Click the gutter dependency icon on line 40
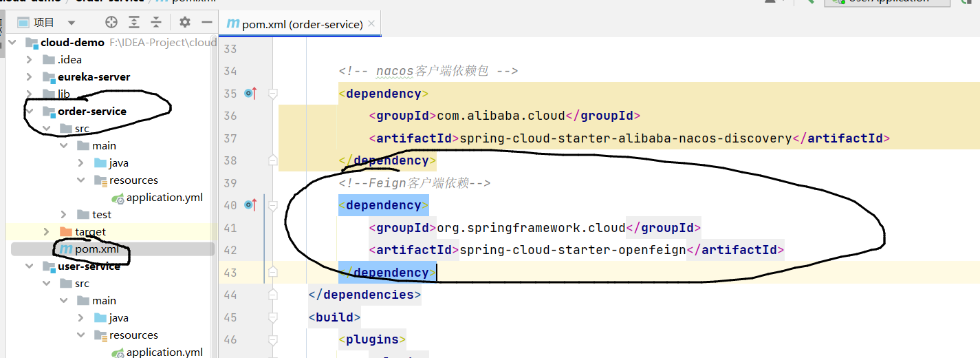The image size is (980, 358). [250, 205]
